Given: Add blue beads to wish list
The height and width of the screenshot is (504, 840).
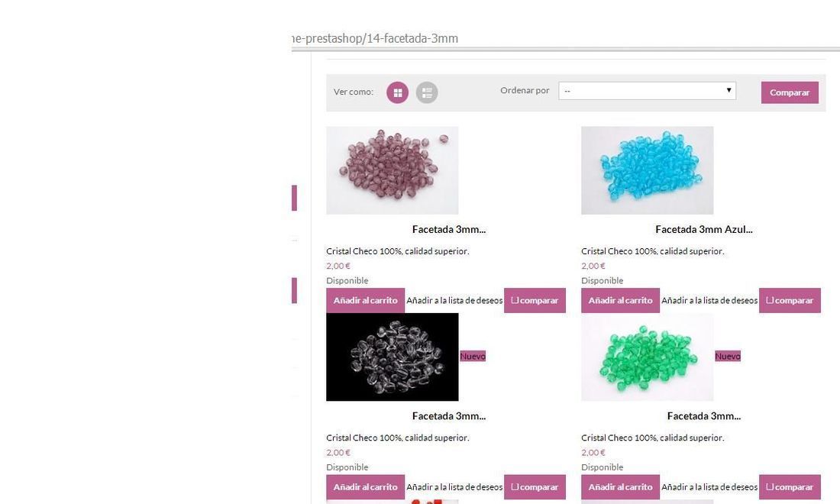Looking at the screenshot, I should 709,300.
